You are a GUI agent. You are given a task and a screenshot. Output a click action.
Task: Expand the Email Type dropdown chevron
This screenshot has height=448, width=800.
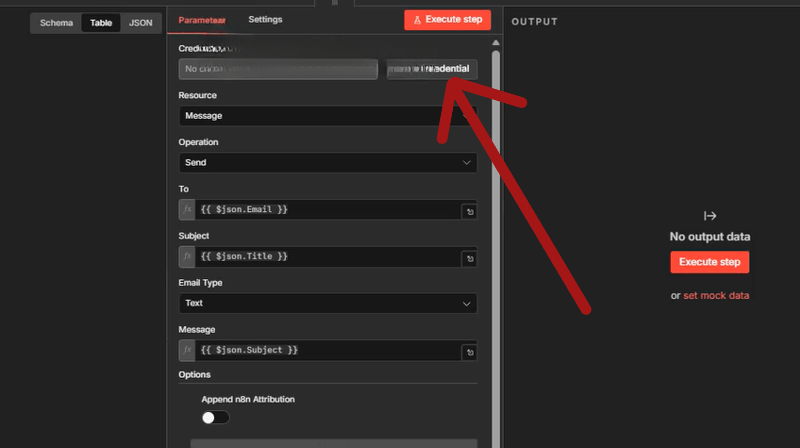coord(466,304)
